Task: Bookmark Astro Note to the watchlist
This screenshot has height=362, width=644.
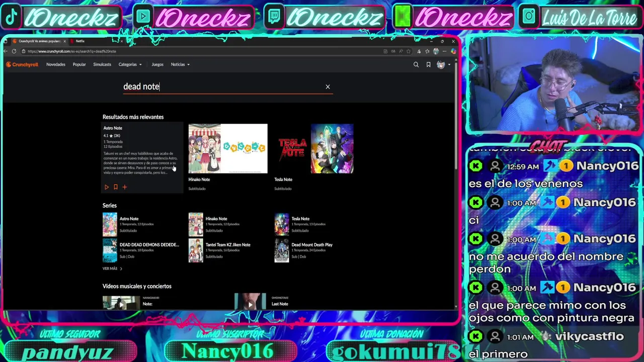Action: pos(116,187)
